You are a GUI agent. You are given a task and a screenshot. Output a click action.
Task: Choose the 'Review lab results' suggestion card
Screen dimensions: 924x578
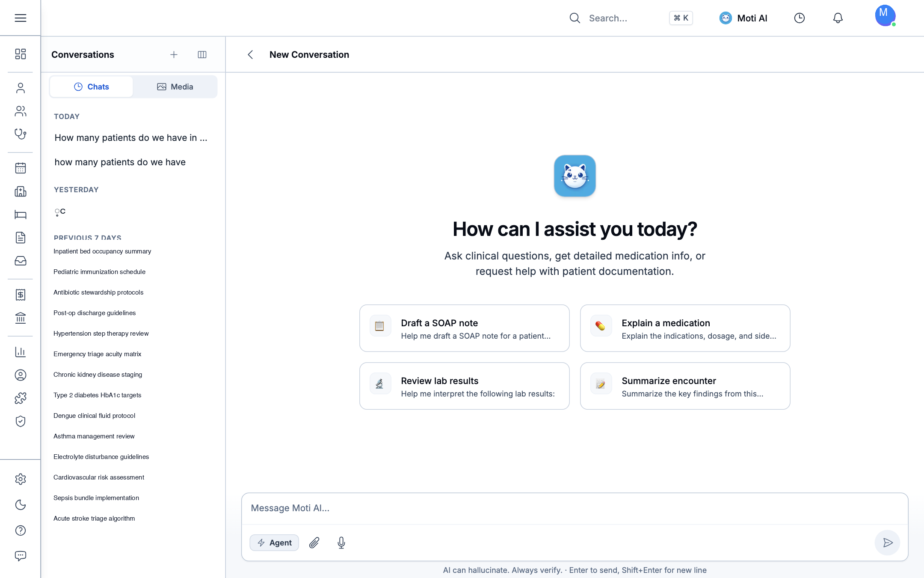pyautogui.click(x=464, y=386)
